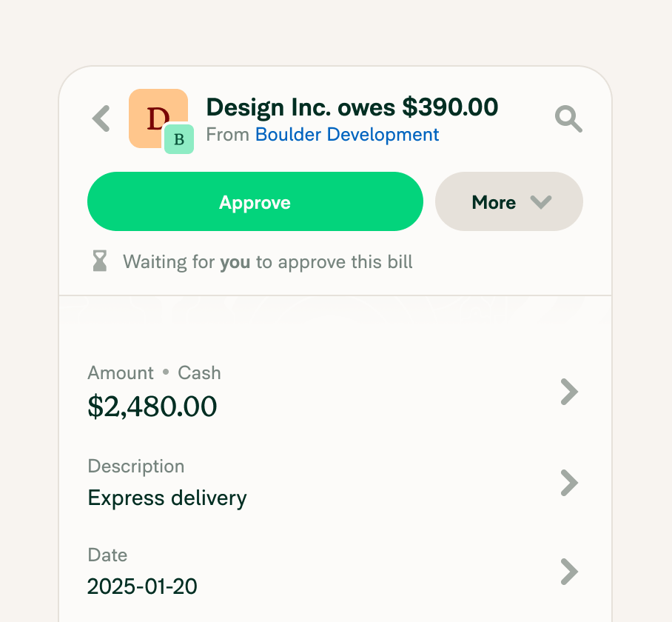
Task: Open the Date row chevron
Action: 569,572
